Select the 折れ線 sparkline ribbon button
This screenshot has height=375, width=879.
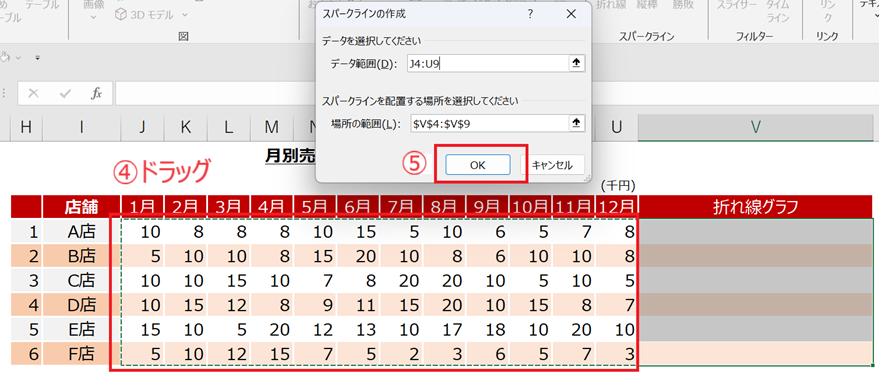(610, 5)
